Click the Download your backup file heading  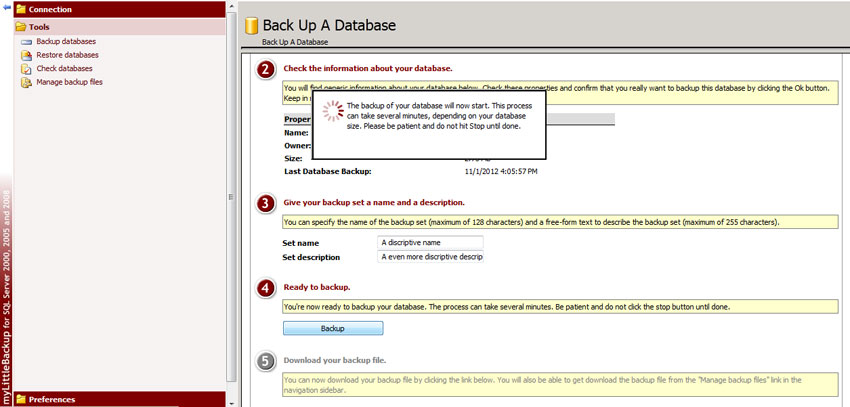(x=334, y=360)
